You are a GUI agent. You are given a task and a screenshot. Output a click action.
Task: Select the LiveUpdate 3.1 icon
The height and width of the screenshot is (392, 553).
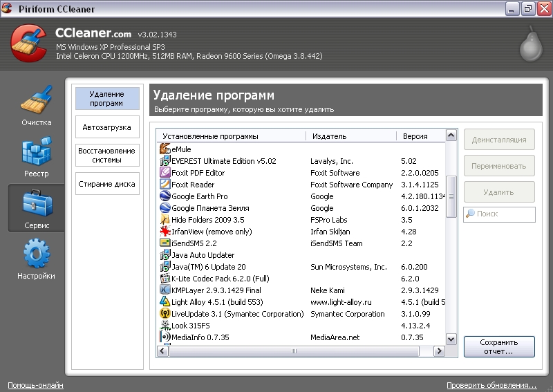pos(165,314)
